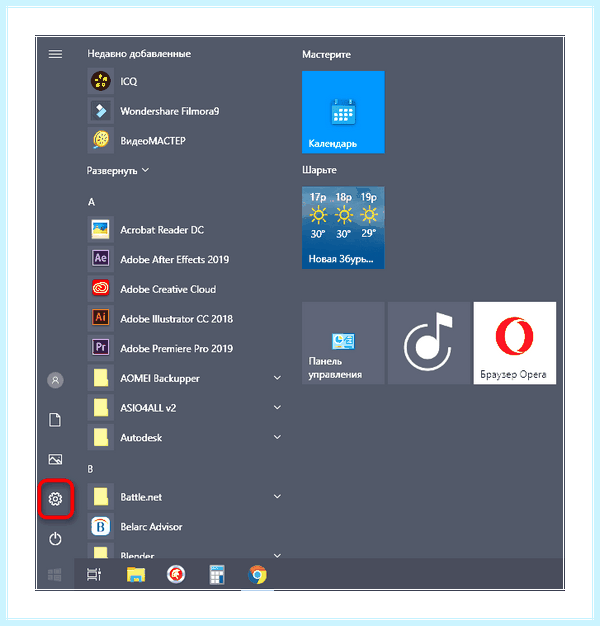This screenshot has height=626, width=600.
Task: Open the Браузер Opera tile
Action: [x=515, y=343]
